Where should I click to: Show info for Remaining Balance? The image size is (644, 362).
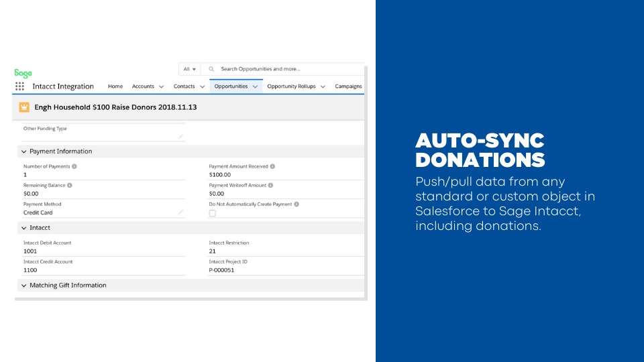click(x=70, y=185)
